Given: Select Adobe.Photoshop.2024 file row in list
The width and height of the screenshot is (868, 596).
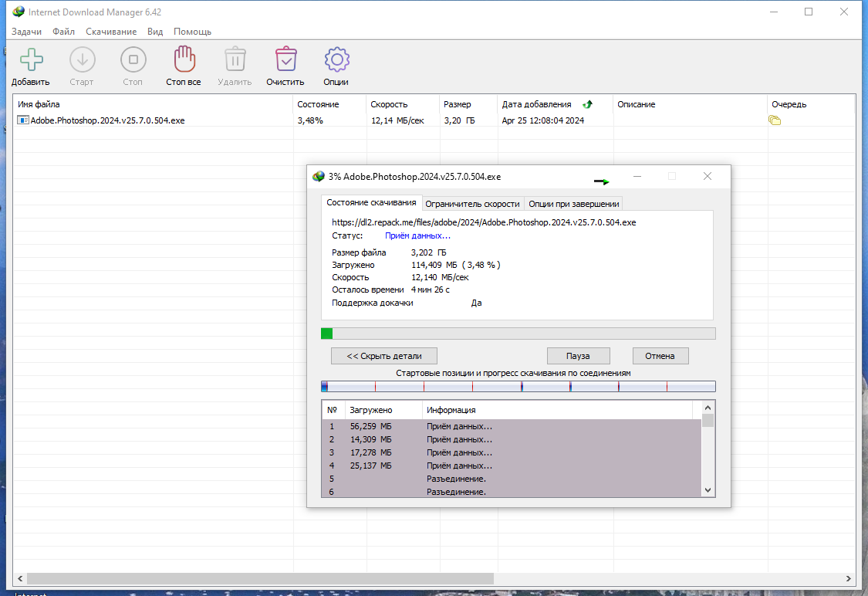Looking at the screenshot, I should point(434,120).
